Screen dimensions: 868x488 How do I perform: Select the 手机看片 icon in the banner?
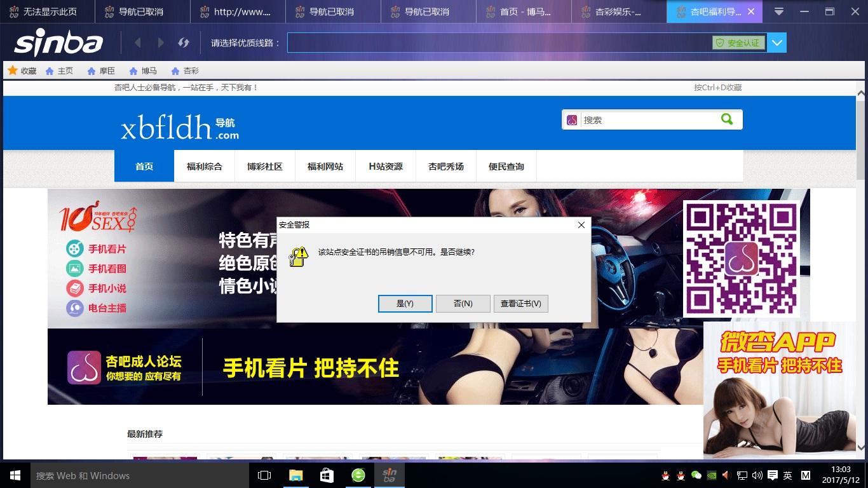pyautogui.click(x=74, y=248)
